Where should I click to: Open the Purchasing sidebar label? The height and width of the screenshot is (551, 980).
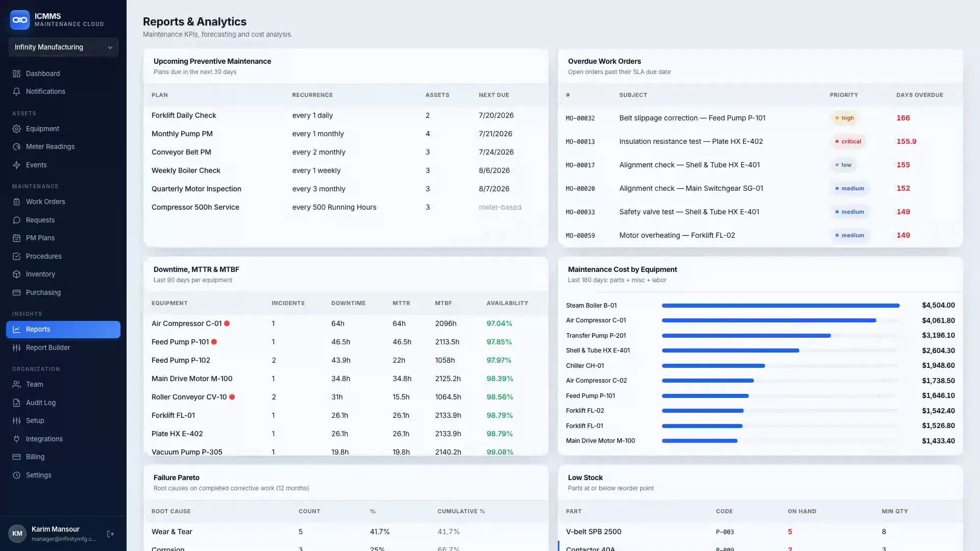pos(43,292)
